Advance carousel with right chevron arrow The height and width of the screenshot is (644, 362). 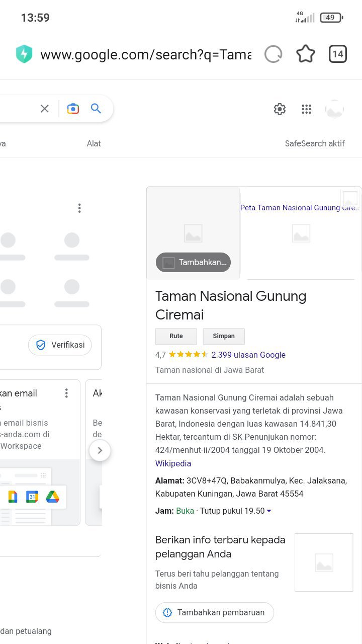click(100, 450)
